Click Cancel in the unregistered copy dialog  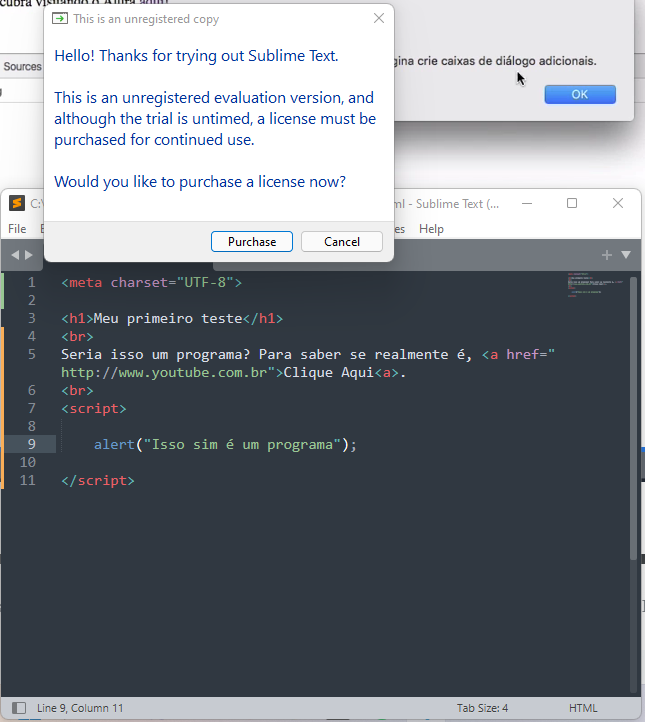(342, 242)
